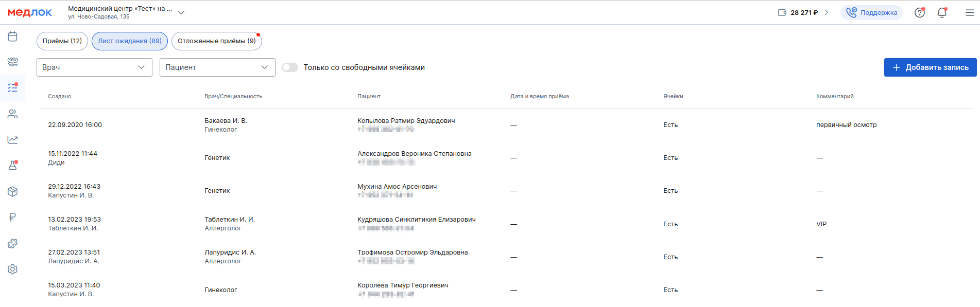Screen dimensions: 980x307
Task: Click the VIP comment
Action: [821, 224]
